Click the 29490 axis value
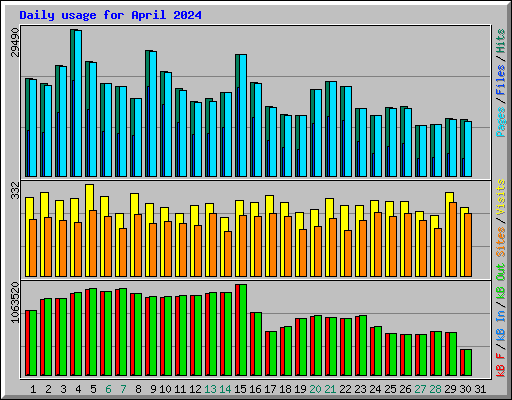Image resolution: width=512 pixels, height=400 pixels. click(15, 42)
